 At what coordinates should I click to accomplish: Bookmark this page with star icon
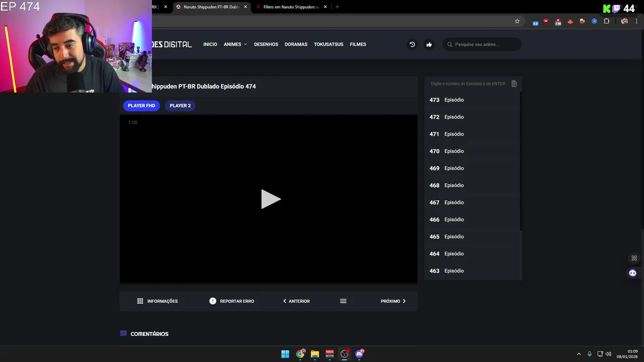(517, 21)
